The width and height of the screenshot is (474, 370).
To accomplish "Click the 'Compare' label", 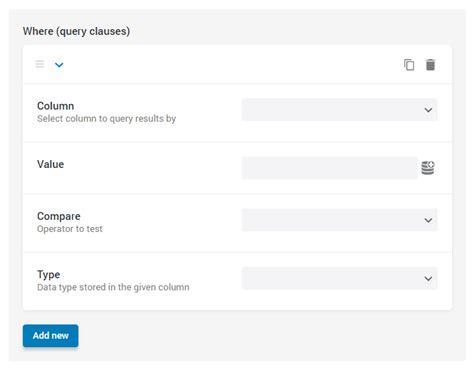I will pyautogui.click(x=59, y=216).
